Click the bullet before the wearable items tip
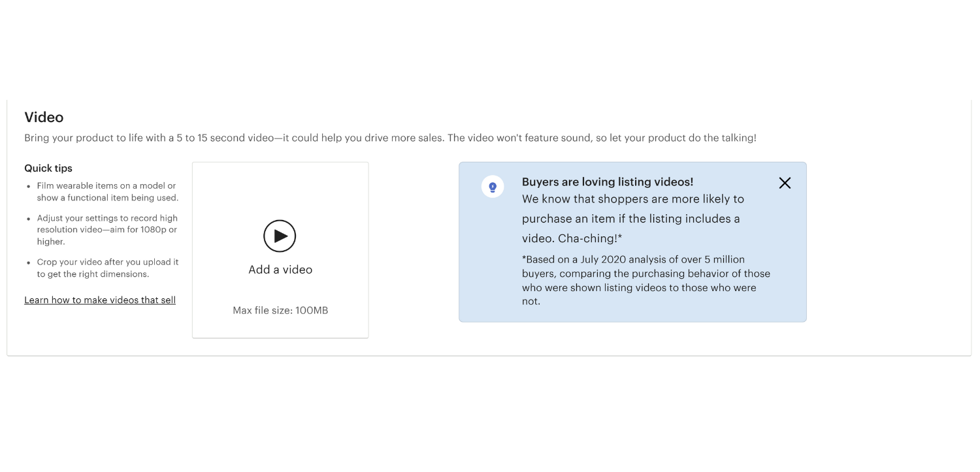This screenshot has width=980, height=472. point(29,187)
